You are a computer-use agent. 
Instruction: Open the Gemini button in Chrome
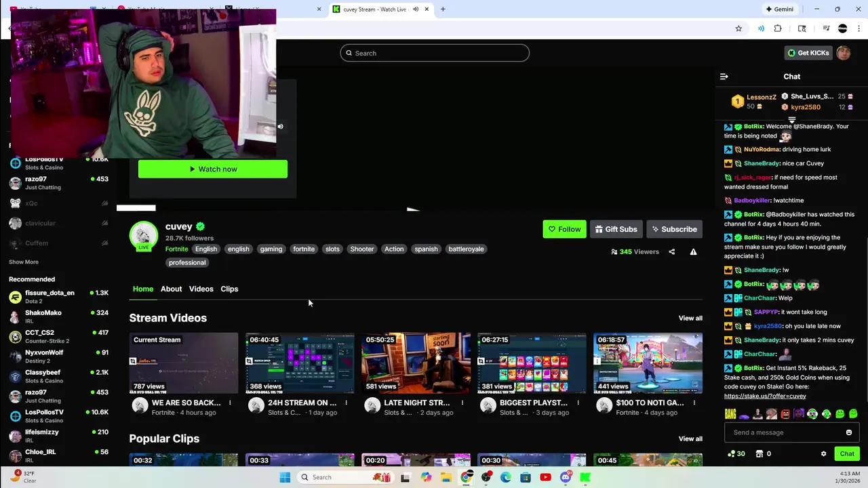click(x=779, y=9)
